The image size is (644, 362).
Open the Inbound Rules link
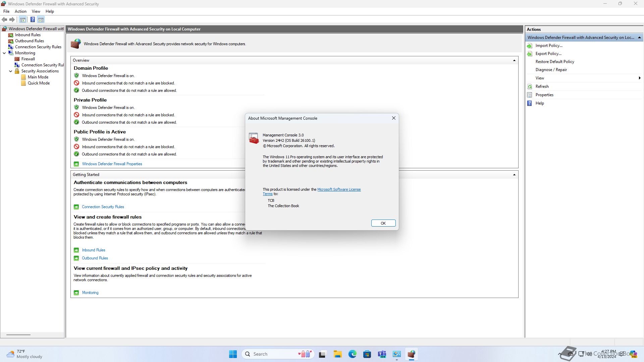point(94,250)
